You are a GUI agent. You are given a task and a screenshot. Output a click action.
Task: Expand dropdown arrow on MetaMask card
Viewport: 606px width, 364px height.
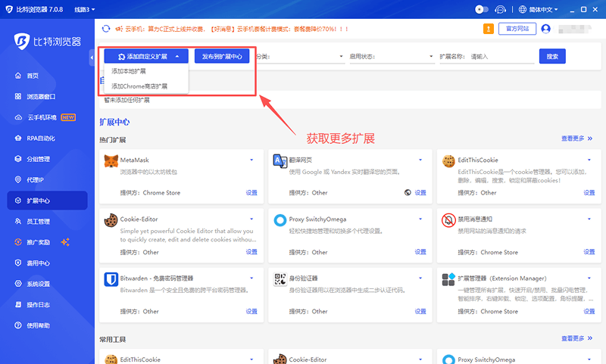coord(251,160)
